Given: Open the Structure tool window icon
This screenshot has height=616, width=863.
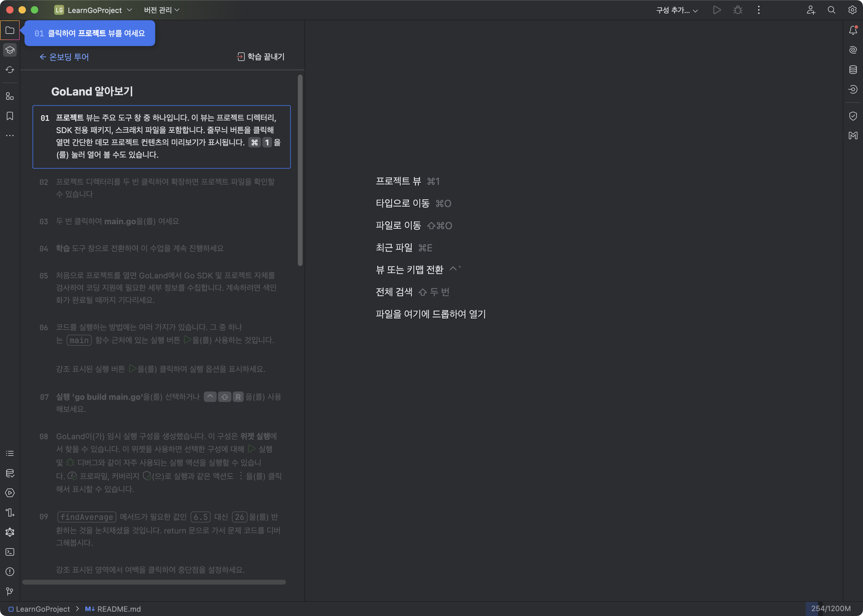Looking at the screenshot, I should coord(10,96).
